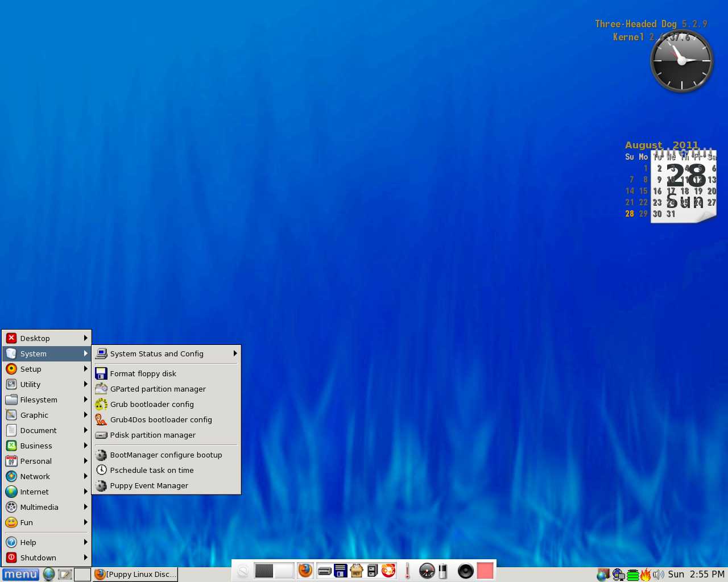
Task: Click the gear icon beside BootManager
Action: [101, 455]
